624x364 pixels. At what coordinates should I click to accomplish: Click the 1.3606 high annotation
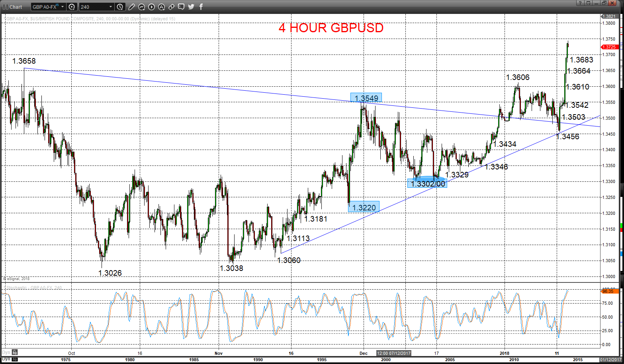518,77
